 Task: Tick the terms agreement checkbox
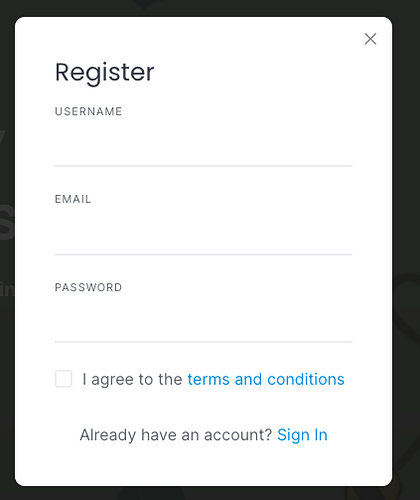click(63, 379)
